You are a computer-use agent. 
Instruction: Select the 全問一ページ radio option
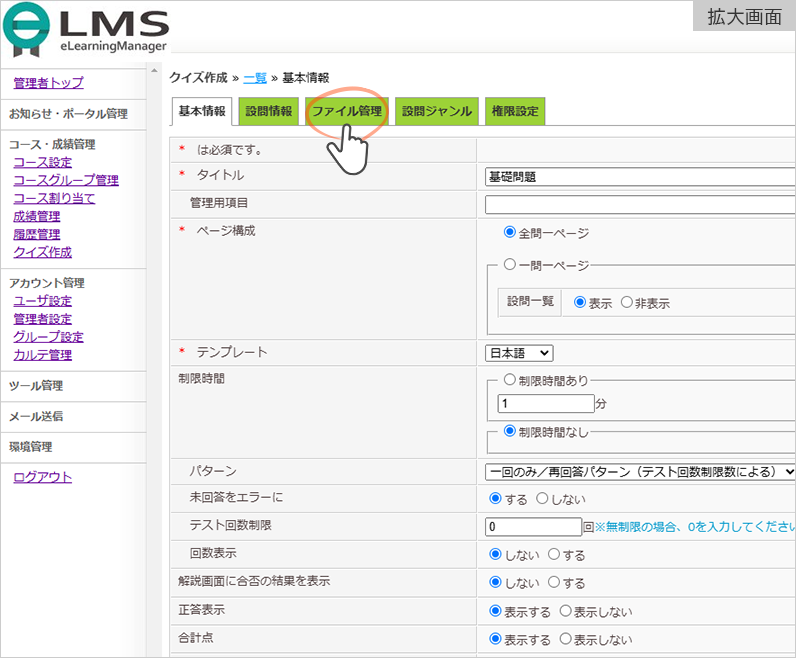coord(509,233)
